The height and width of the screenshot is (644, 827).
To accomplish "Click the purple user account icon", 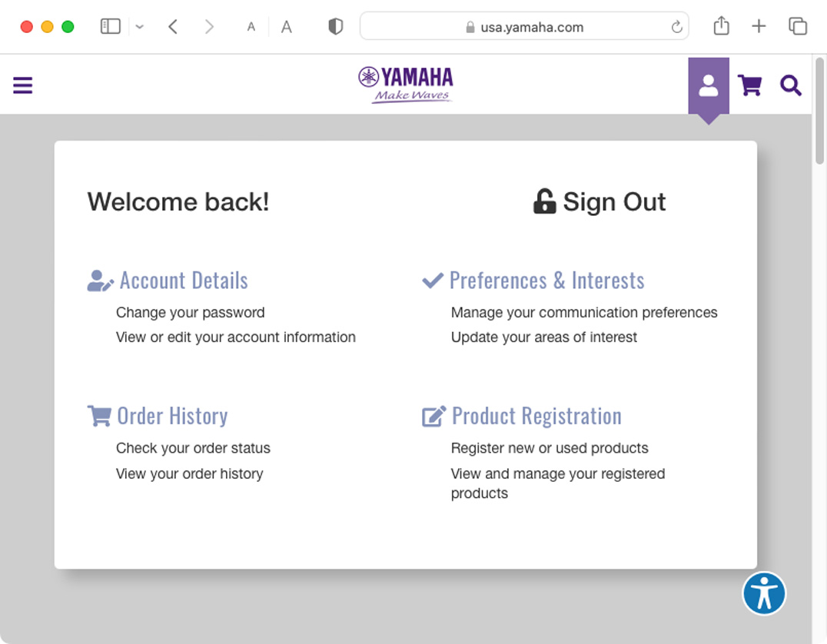I will pos(708,85).
